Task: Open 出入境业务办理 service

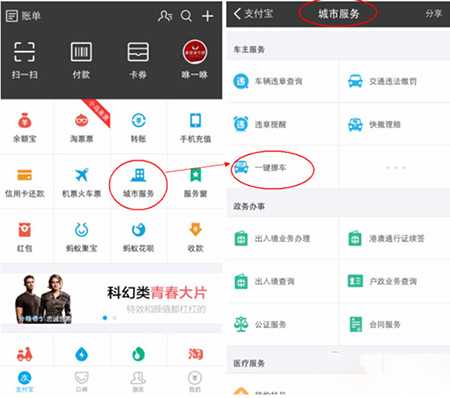Action: pos(282,239)
